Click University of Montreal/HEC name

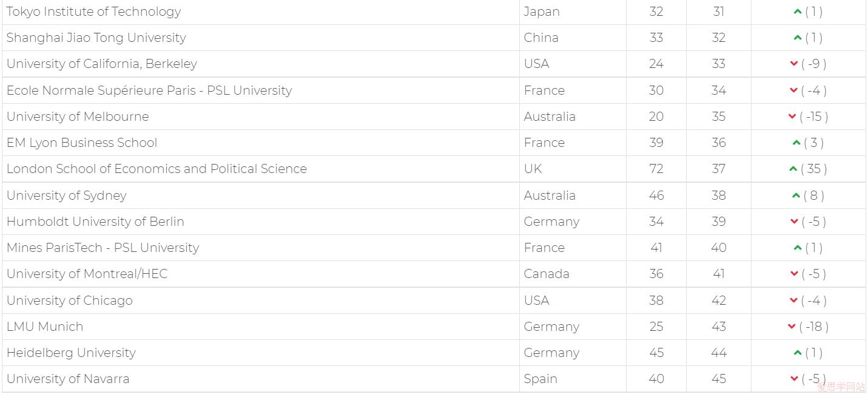coord(87,274)
